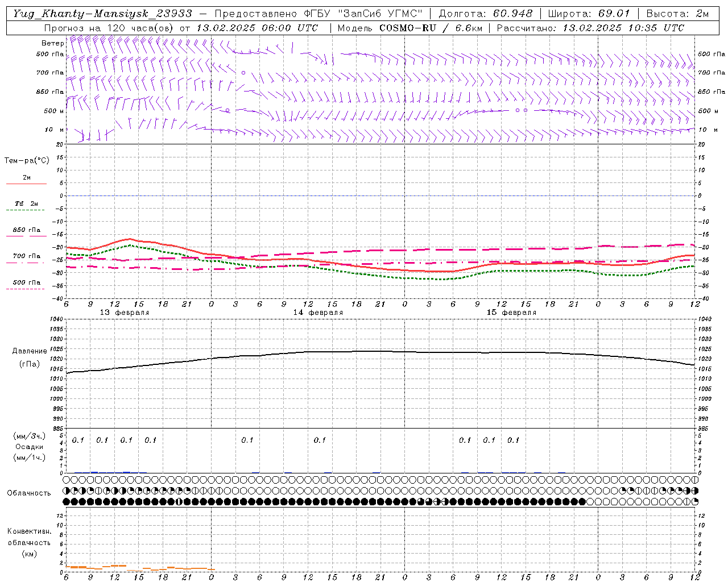Select the Давление pressure panel label
Viewport: 728px width, 582px height.
(x=30, y=351)
